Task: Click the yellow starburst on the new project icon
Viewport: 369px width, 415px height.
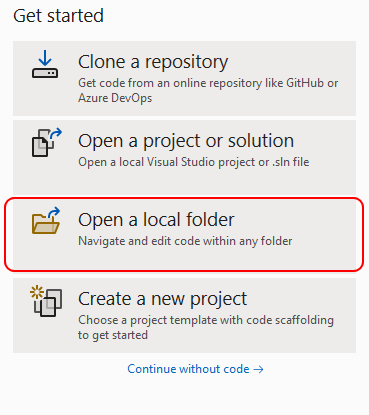Action: point(37,293)
